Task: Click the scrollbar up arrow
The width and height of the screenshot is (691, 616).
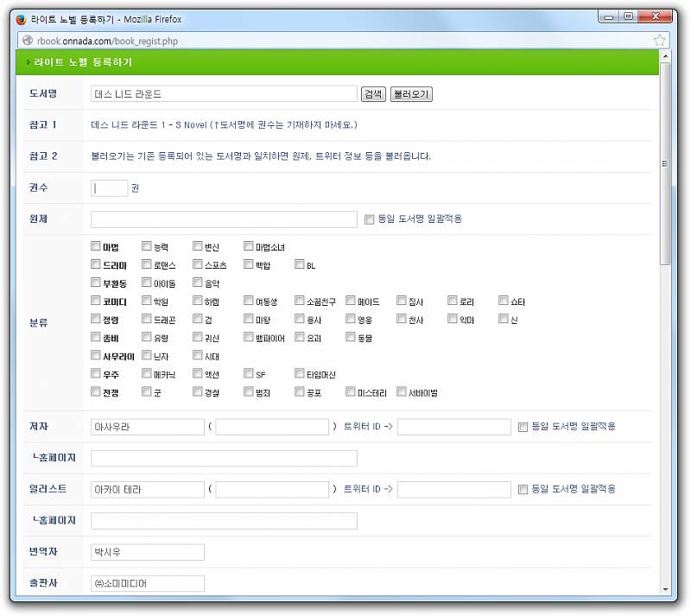Action: pyautogui.click(x=665, y=57)
